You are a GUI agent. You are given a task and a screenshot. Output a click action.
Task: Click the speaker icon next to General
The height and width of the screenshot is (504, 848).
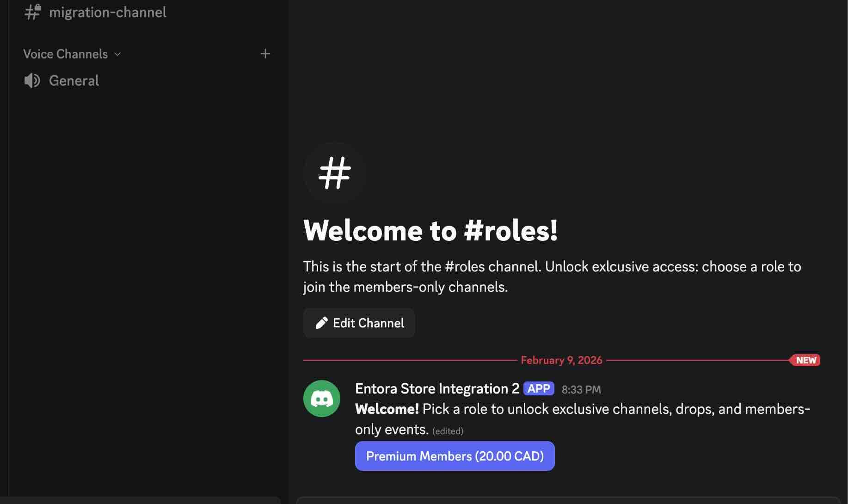(31, 80)
